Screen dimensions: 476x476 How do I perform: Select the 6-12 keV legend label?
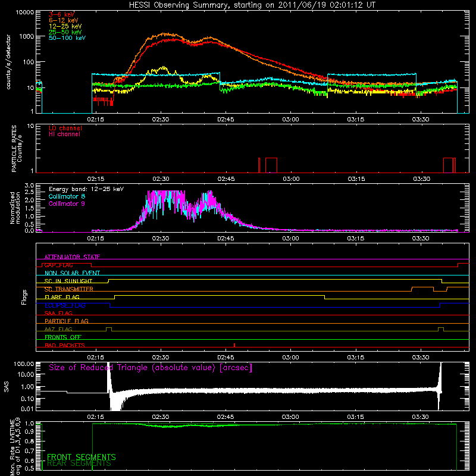coord(64,20)
